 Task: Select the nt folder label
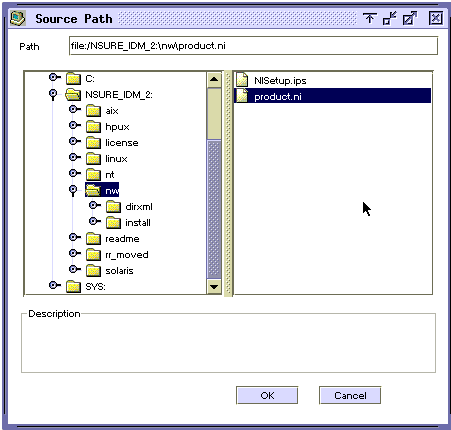(x=110, y=175)
